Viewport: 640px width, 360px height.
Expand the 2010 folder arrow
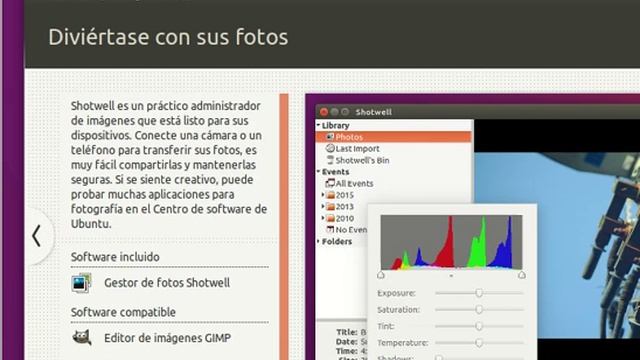[323, 218]
